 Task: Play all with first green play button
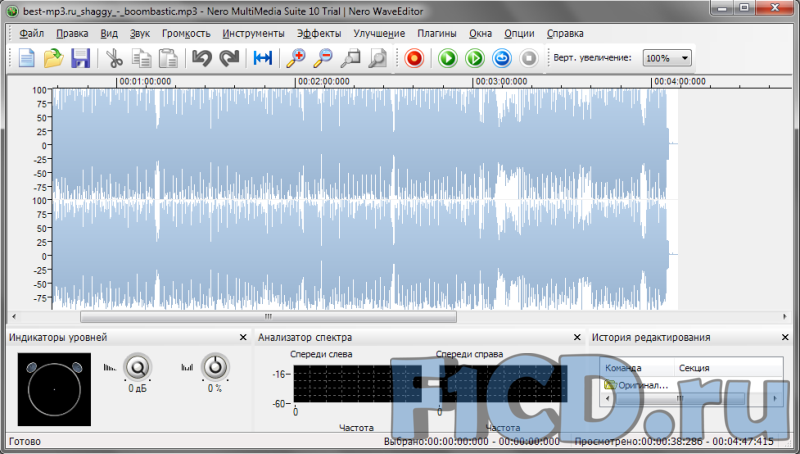(x=447, y=58)
